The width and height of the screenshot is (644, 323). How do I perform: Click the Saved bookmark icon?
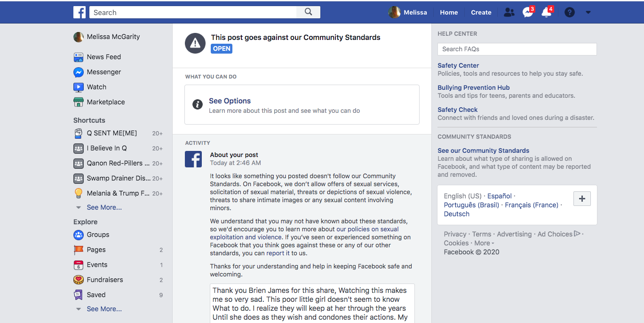coord(79,295)
